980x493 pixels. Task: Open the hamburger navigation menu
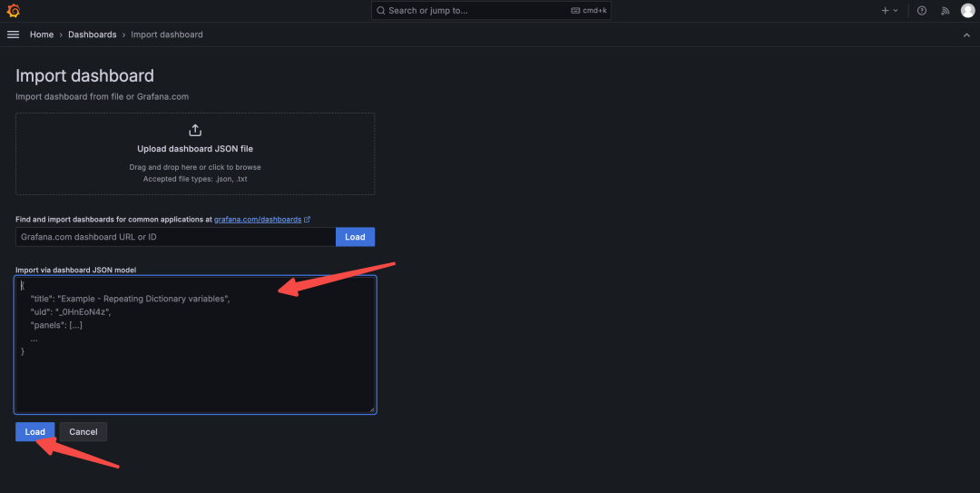point(13,35)
